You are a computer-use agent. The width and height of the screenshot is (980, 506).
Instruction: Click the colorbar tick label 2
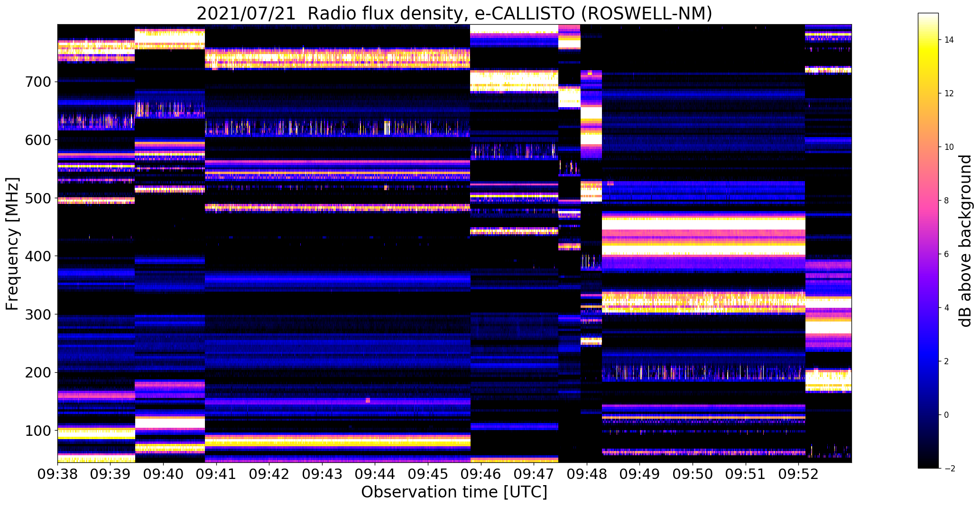coord(946,361)
